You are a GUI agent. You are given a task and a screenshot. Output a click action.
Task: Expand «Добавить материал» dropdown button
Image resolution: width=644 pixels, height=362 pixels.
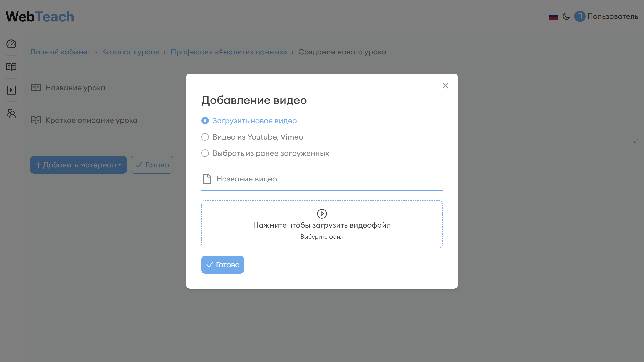(x=78, y=165)
